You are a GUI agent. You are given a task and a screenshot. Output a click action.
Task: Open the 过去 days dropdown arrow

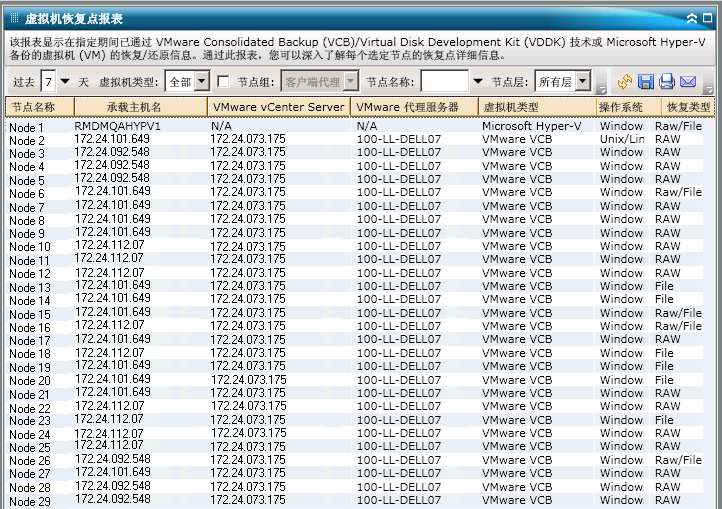(66, 81)
